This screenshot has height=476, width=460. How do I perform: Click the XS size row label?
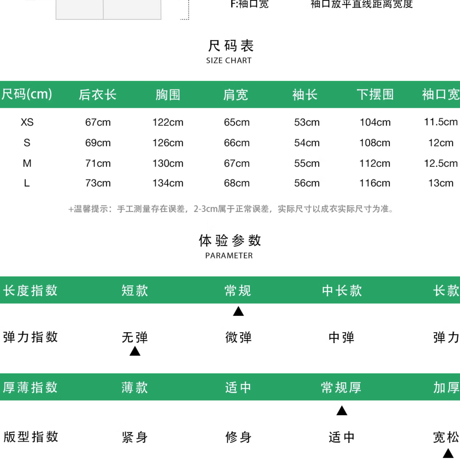pos(27,122)
